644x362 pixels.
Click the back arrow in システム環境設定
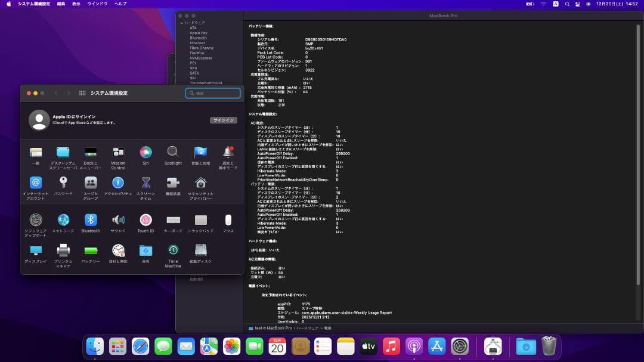57,93
